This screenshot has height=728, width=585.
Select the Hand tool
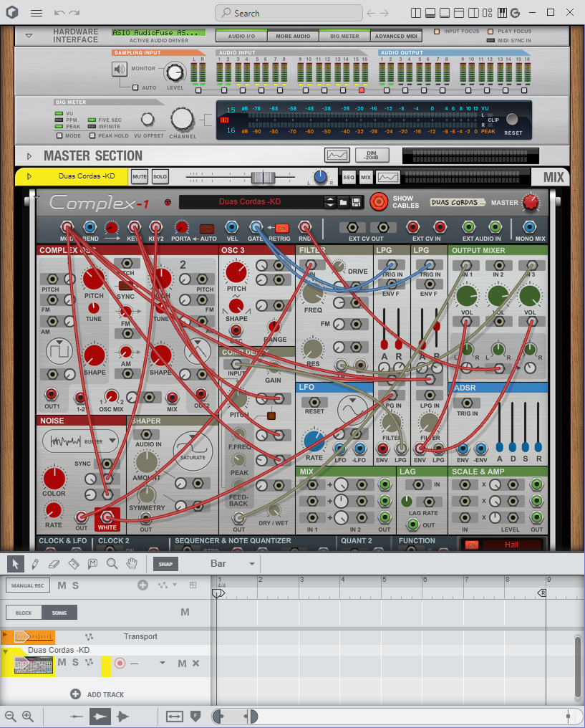(132, 564)
